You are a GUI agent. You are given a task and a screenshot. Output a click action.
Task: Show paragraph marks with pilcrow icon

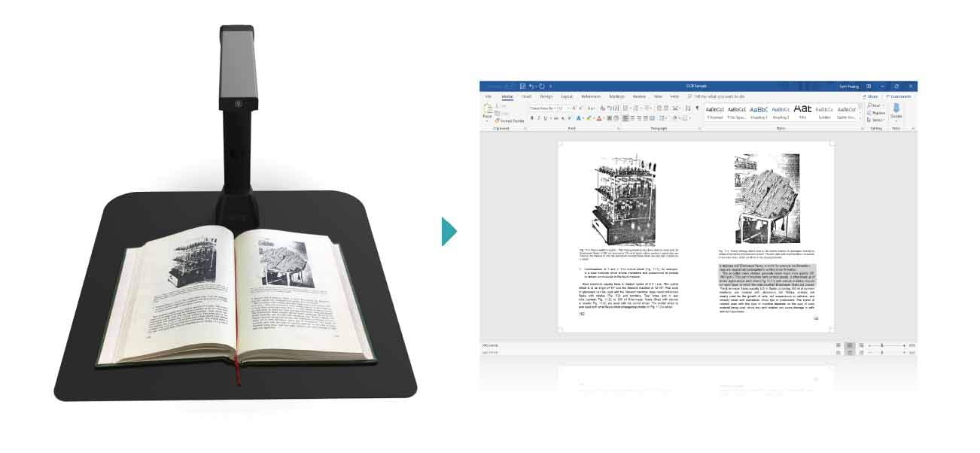[x=697, y=108]
